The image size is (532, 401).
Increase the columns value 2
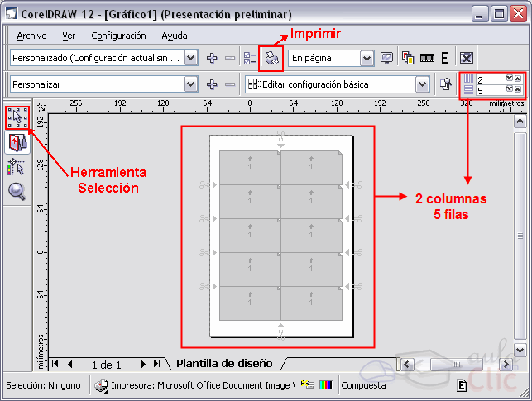[517, 79]
